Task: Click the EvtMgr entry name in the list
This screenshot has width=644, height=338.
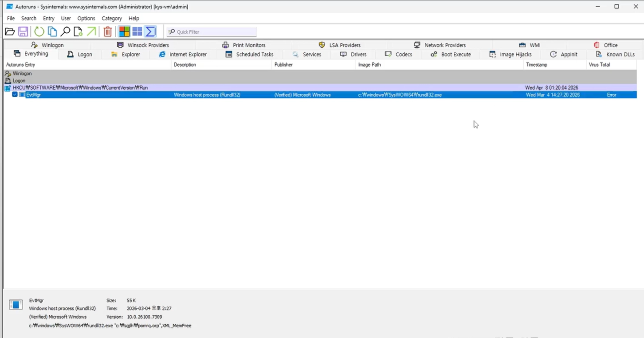Action: pyautogui.click(x=33, y=95)
